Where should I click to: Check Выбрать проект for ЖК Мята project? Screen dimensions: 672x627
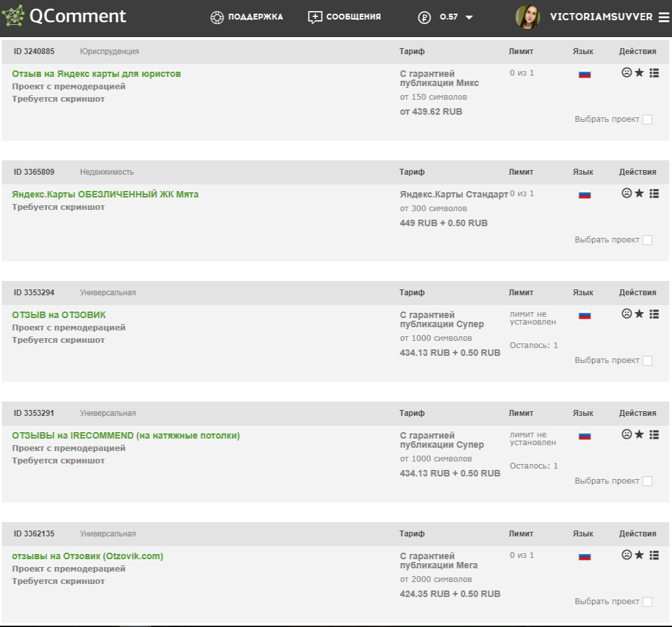coord(648,240)
